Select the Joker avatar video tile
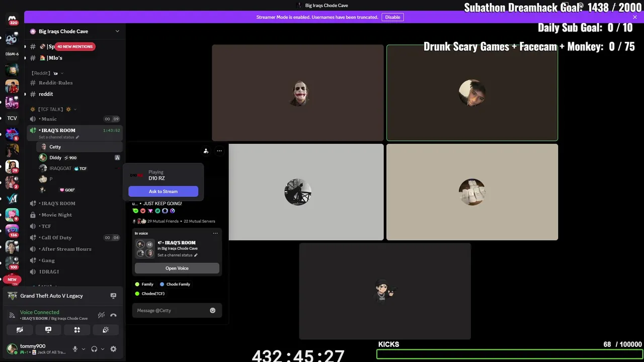The image size is (644, 362). pos(298,93)
